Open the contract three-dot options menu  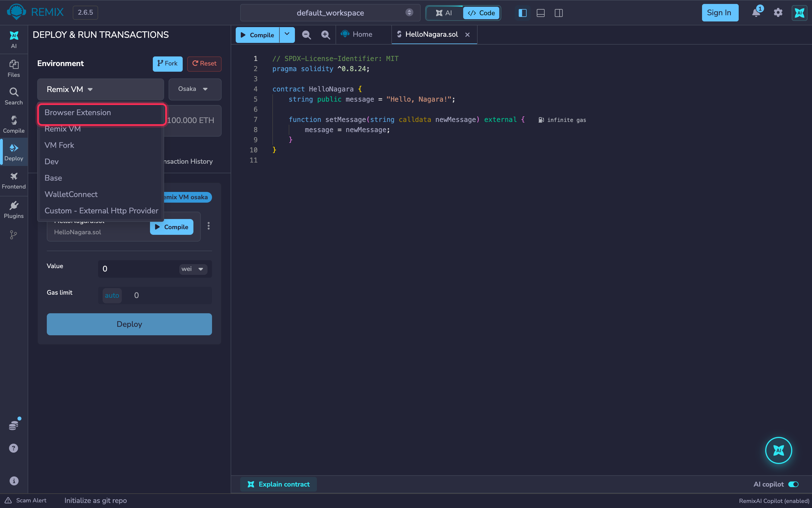click(208, 226)
